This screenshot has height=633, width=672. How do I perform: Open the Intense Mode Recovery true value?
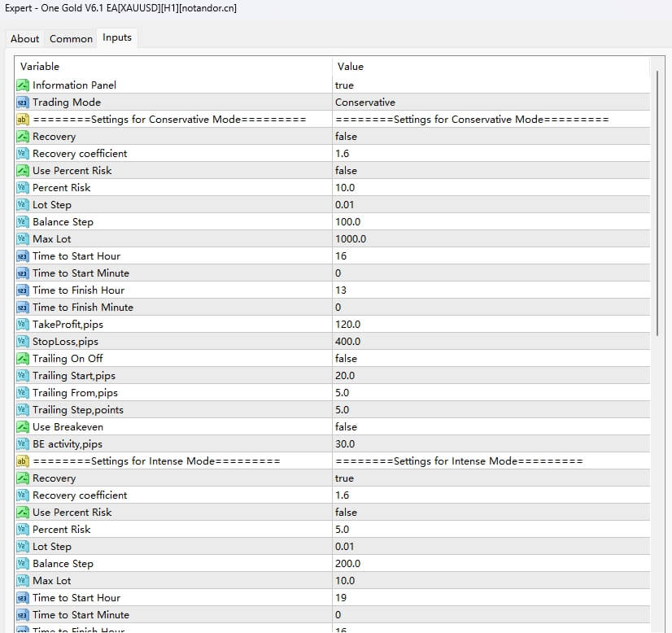coord(345,478)
